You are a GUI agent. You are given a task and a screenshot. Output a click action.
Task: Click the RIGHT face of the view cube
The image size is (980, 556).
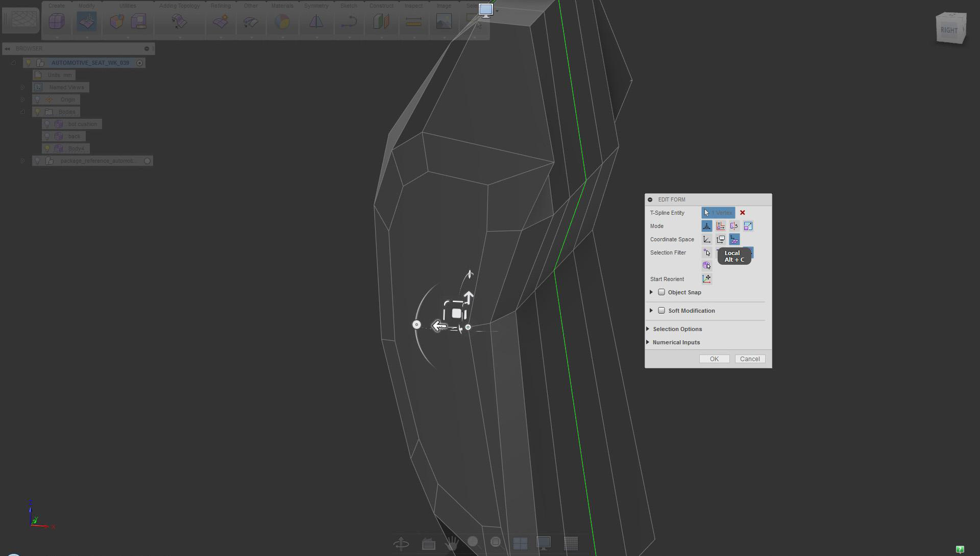(949, 30)
